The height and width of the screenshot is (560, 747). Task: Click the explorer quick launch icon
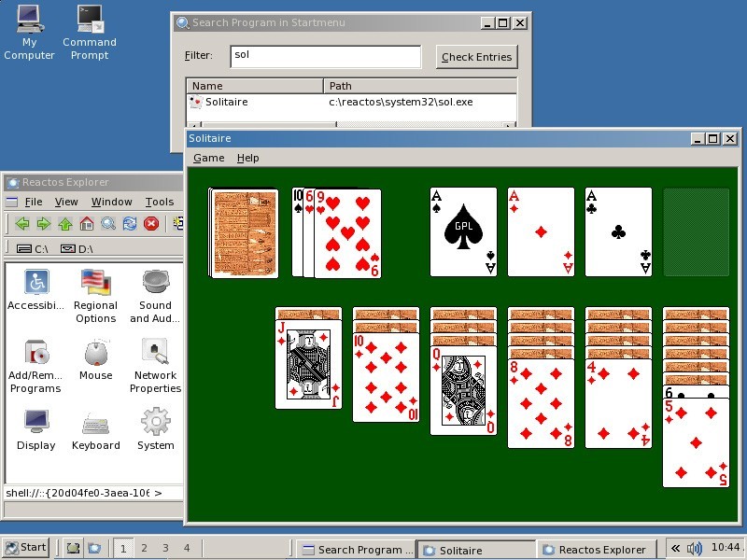[x=94, y=548]
